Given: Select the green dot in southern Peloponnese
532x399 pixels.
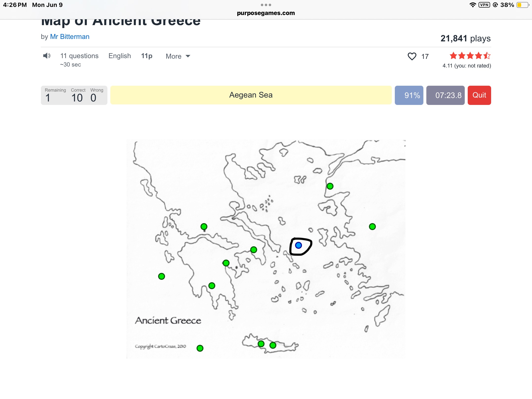Looking at the screenshot, I should 212,286.
